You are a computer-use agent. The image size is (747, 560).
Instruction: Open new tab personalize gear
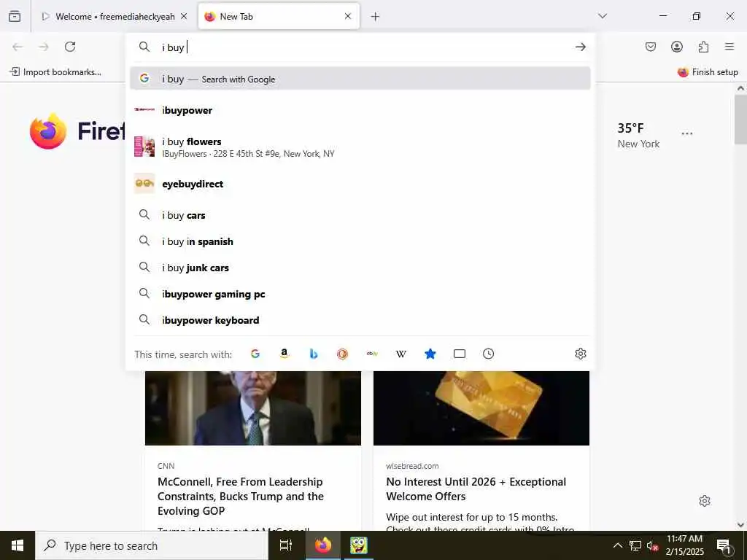click(705, 501)
